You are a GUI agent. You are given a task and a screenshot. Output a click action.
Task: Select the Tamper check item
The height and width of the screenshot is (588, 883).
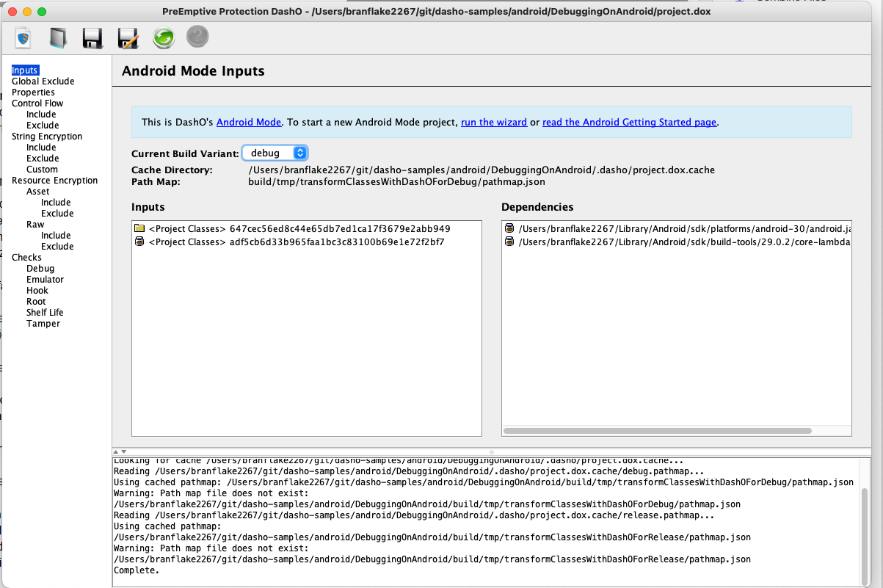point(43,324)
